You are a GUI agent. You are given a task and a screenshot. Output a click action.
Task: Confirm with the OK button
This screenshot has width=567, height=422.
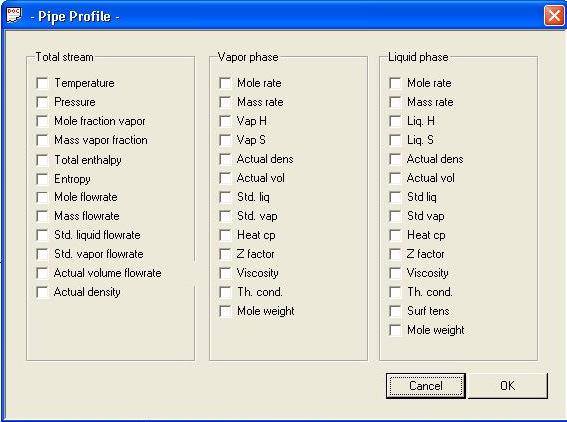[508, 386]
